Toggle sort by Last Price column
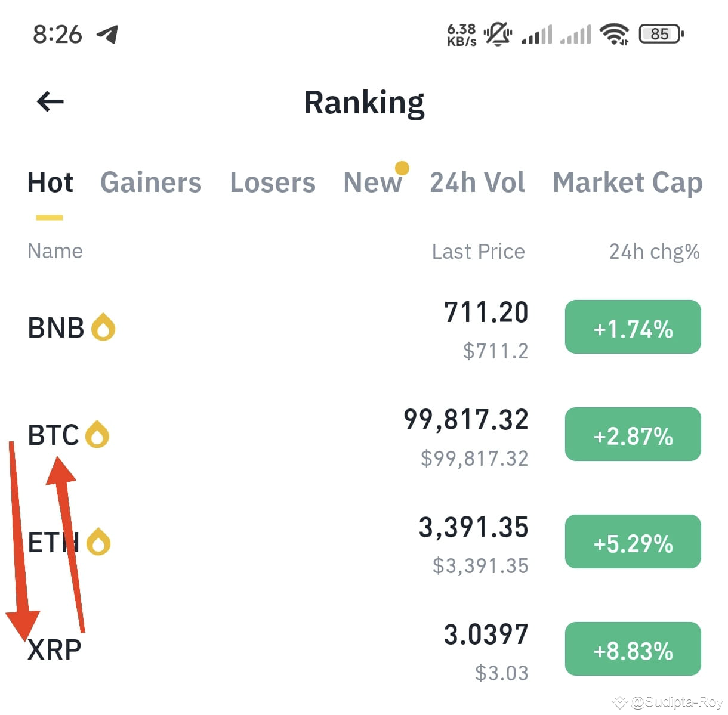 tap(477, 251)
